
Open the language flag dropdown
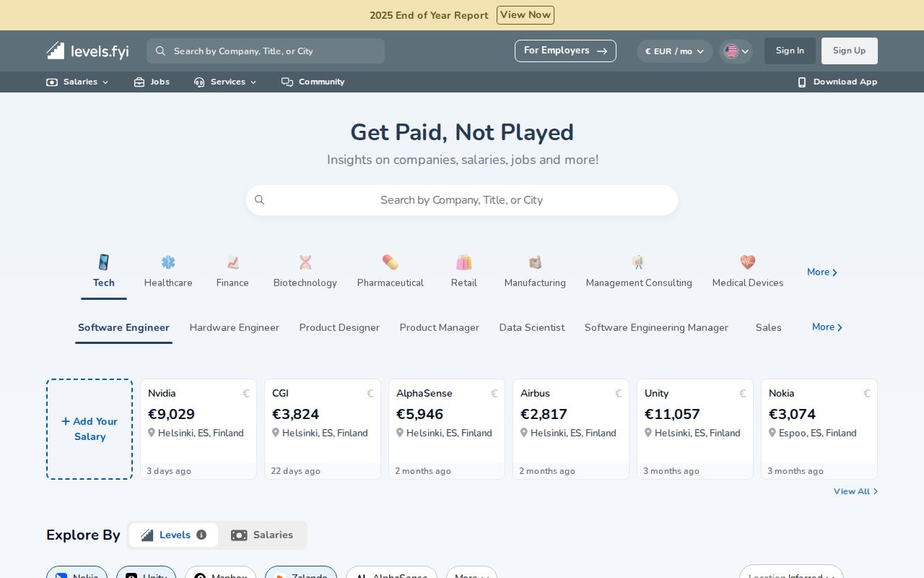(x=736, y=51)
